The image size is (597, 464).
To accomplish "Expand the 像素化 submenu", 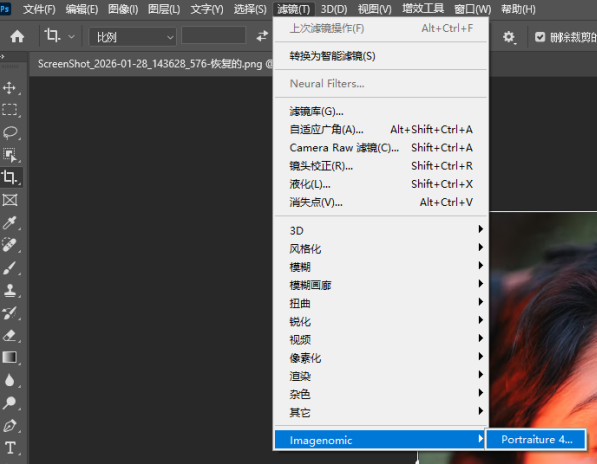I will (x=381, y=358).
